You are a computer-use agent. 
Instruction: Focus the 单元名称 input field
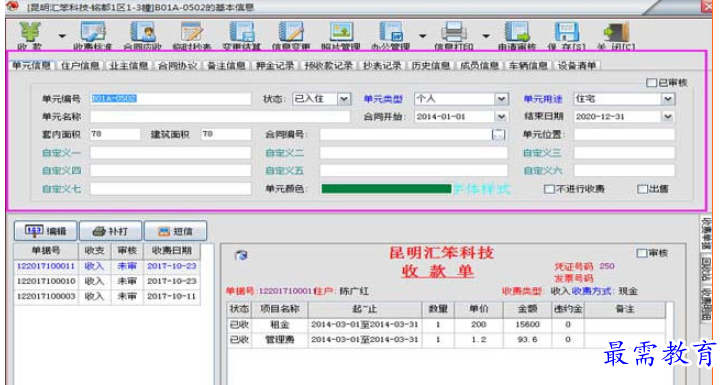tap(220, 117)
